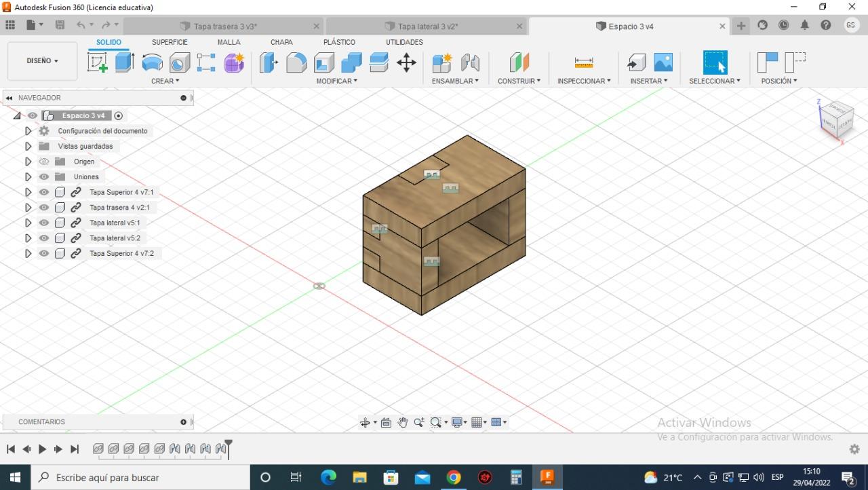Image resolution: width=868 pixels, height=490 pixels.
Task: Hide Tapa trasera 4 v2:1 component
Action: tap(44, 208)
